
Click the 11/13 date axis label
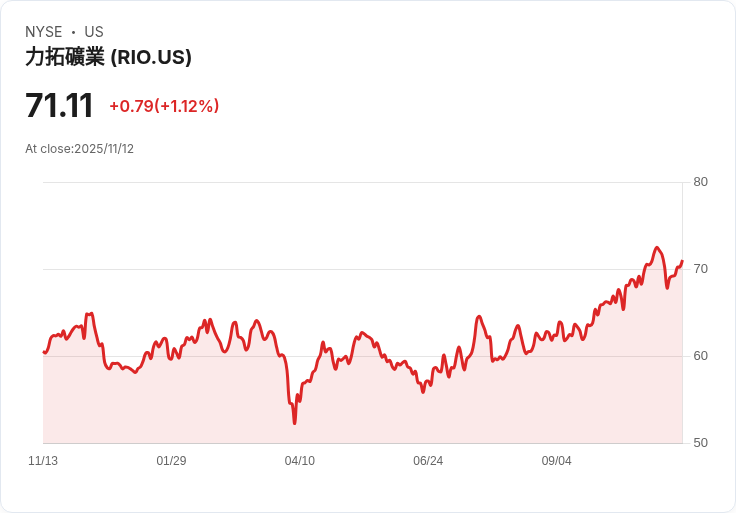(x=43, y=461)
